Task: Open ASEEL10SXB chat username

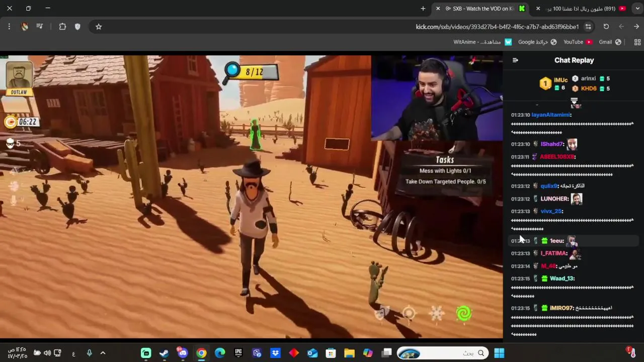Action: (557, 157)
